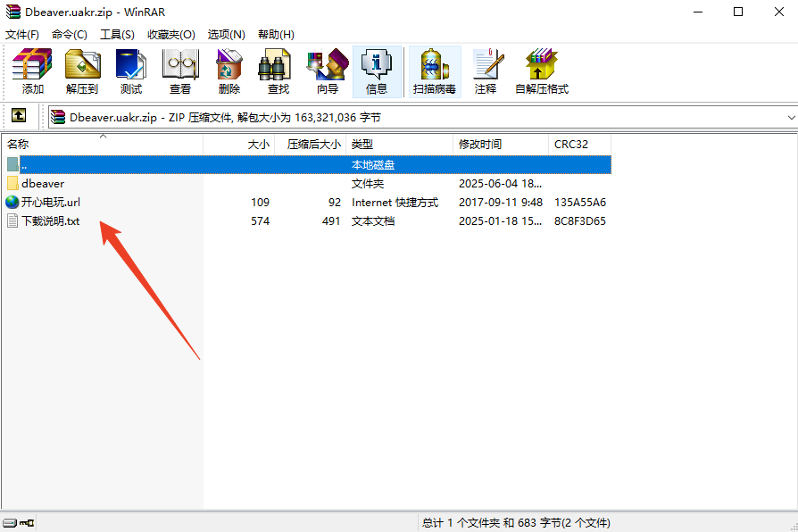Click the text file icon of 下载说明.txt
Image resolution: width=798 pixels, height=532 pixels.
[12, 221]
